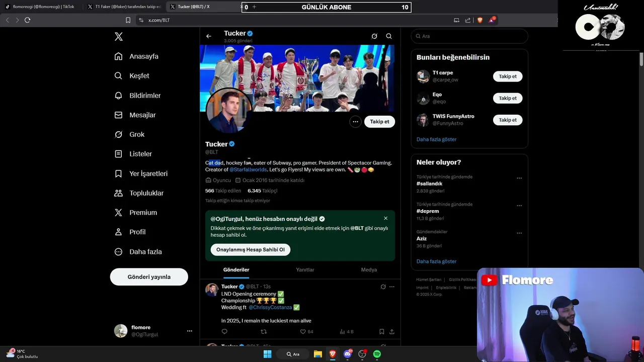
Task: Bookmark Tucker's post
Action: point(382,332)
